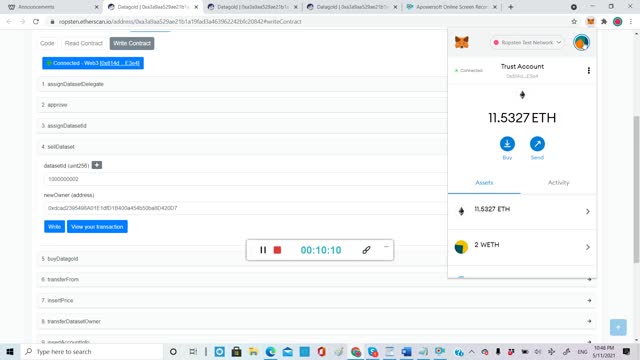Expand the transferFrom function
Image resolution: width=640 pixels, height=360 pixels.
point(317,280)
